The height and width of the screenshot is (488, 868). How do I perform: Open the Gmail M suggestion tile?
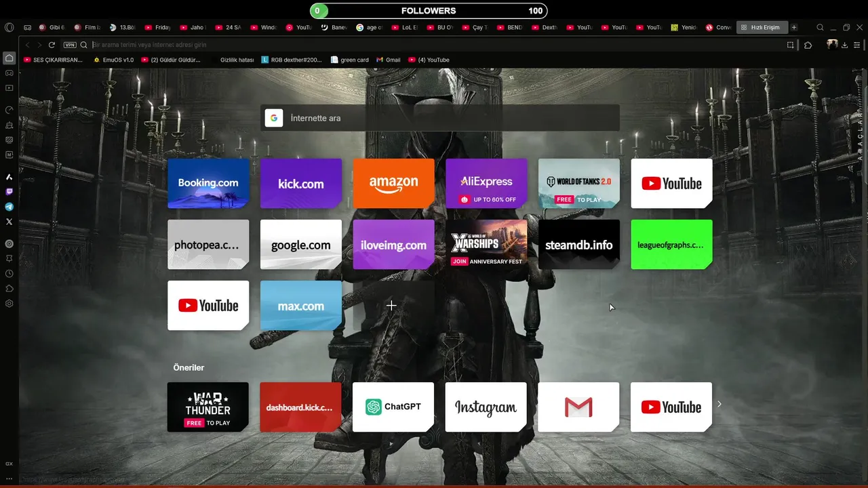[579, 407]
